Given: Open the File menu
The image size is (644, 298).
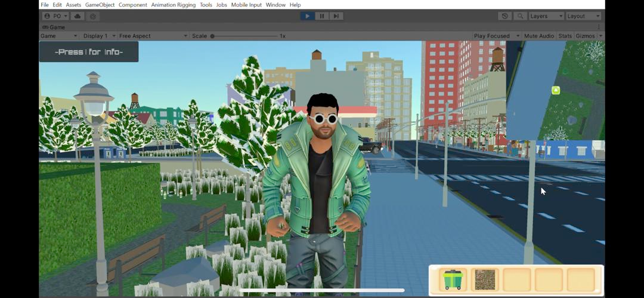Looking at the screenshot, I should pos(44,5).
